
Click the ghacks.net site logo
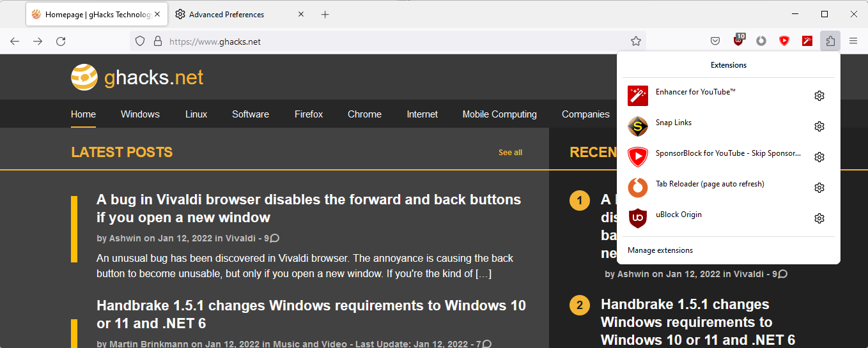coord(137,77)
